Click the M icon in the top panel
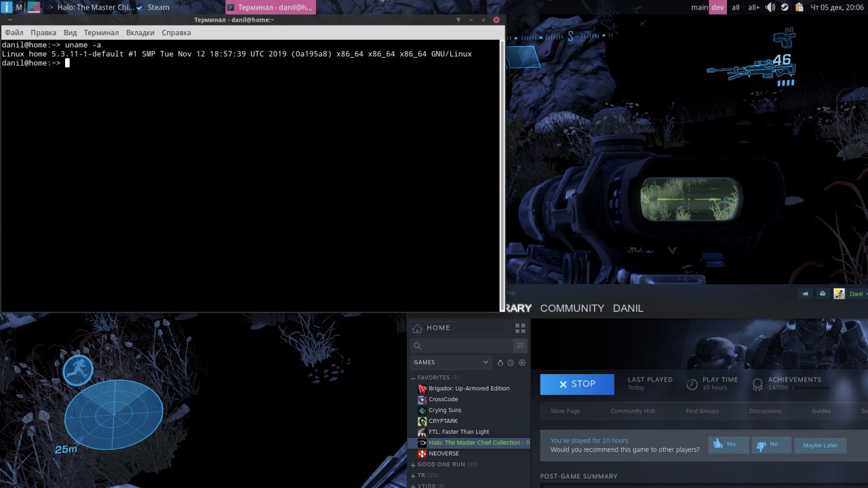 (19, 7)
